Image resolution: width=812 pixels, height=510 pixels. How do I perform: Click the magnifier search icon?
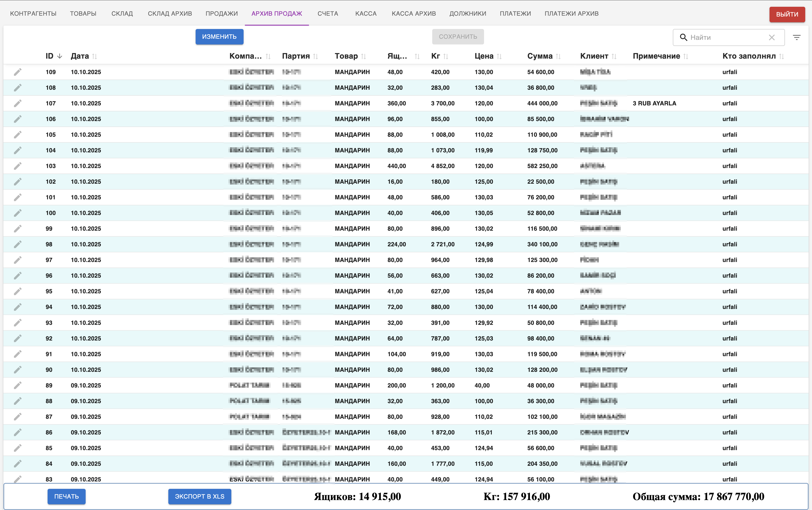coord(683,37)
